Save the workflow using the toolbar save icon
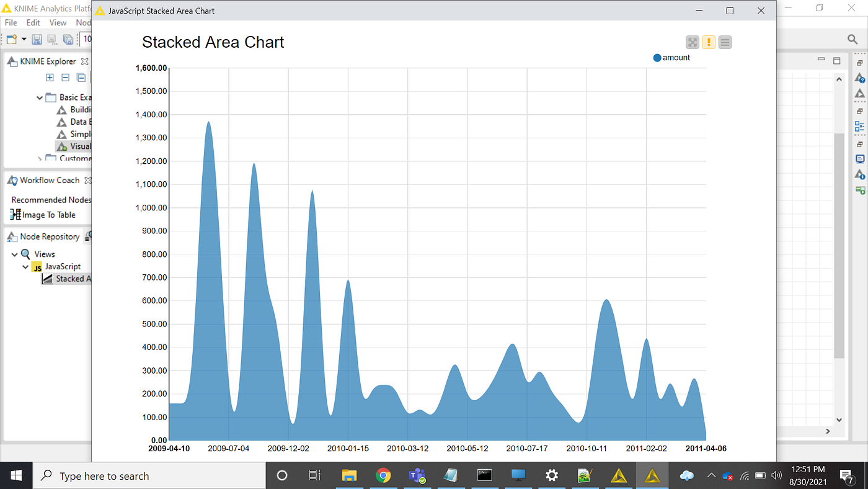 37,39
